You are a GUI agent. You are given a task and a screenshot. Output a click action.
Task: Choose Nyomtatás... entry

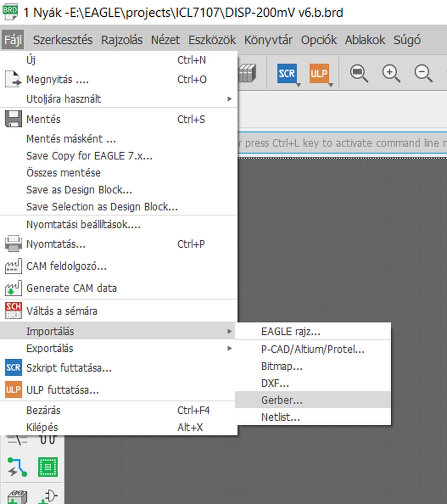point(119,244)
